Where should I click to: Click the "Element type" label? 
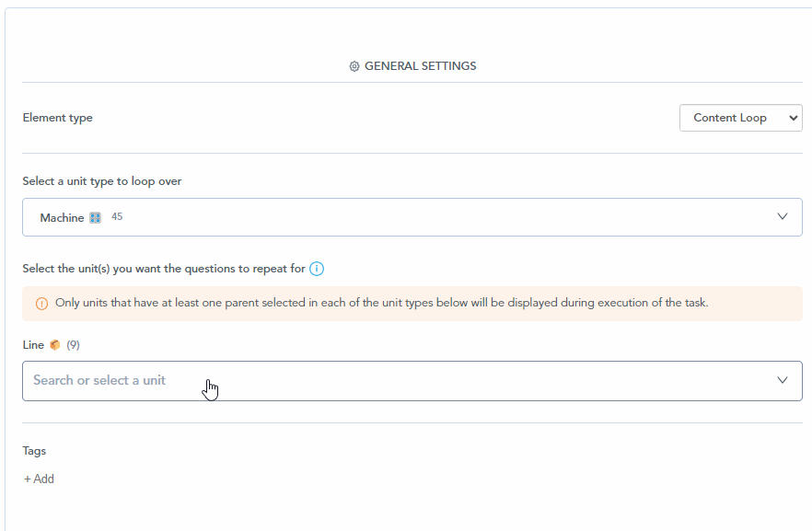tap(57, 118)
